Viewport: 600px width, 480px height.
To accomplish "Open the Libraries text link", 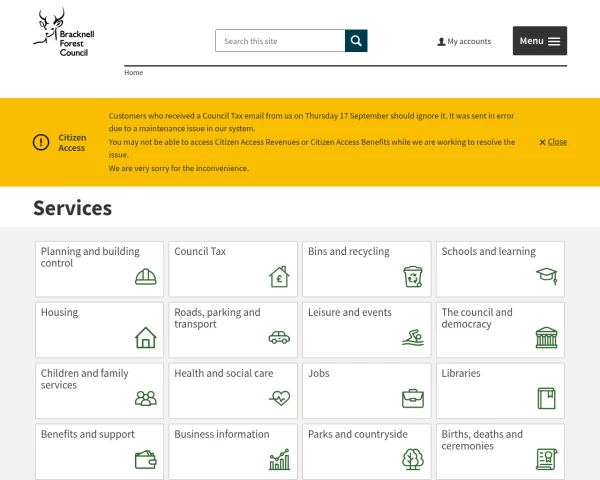I will click(461, 373).
